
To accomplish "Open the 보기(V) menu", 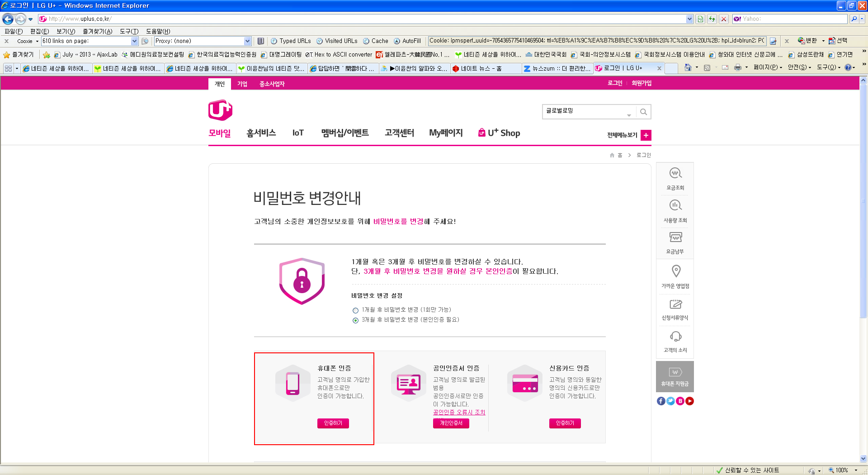I will click(66, 31).
